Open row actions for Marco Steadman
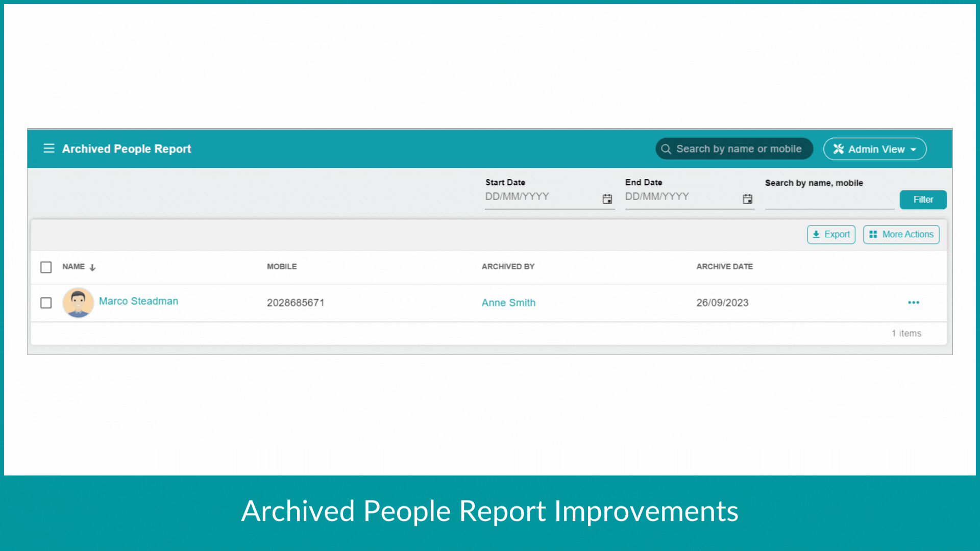 tap(913, 303)
